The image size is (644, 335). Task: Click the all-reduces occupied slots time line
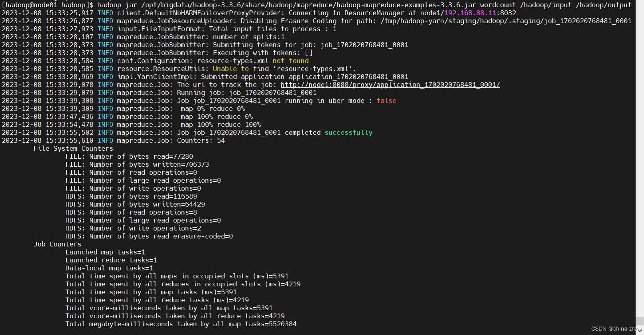coord(183,284)
